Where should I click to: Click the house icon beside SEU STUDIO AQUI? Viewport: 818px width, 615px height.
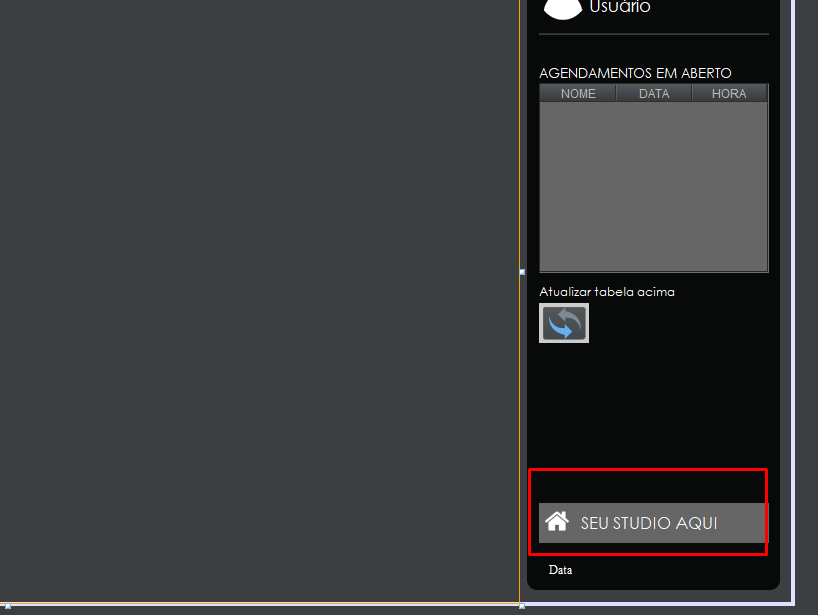(x=557, y=521)
